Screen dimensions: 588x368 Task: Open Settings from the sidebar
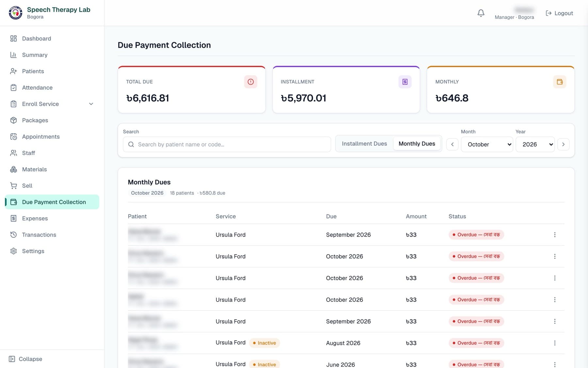click(52, 251)
